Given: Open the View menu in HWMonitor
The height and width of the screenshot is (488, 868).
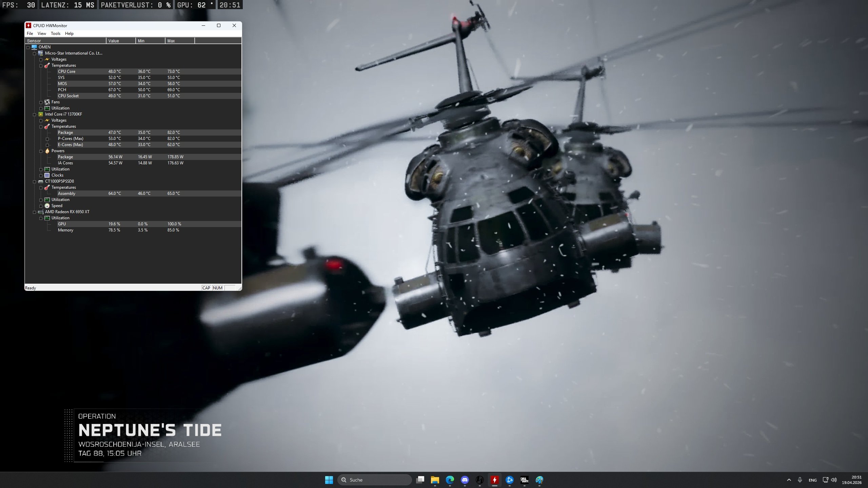Looking at the screenshot, I should tap(42, 34).
